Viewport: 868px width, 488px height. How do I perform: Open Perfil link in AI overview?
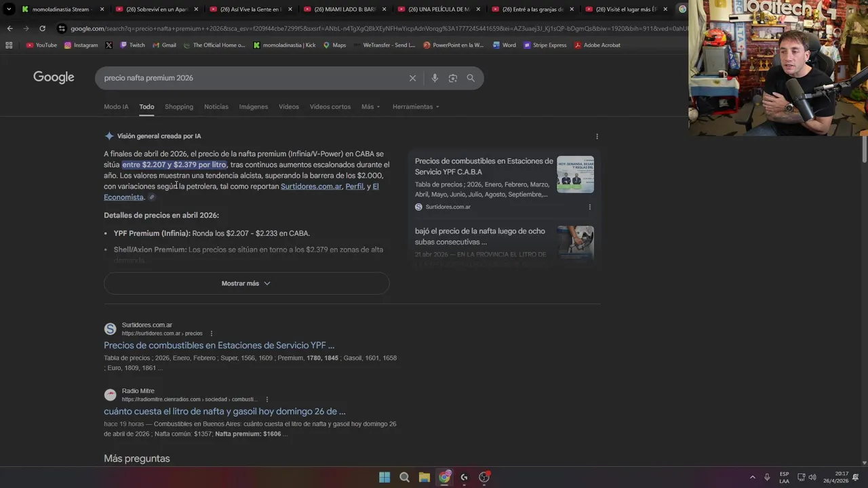[355, 186]
